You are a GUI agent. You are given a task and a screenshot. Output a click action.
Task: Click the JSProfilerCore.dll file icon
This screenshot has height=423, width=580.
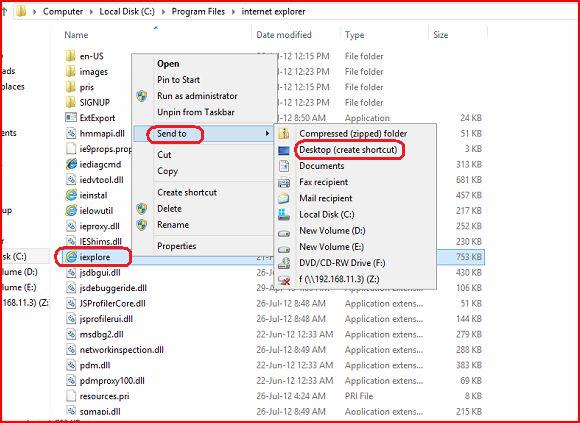click(x=71, y=304)
